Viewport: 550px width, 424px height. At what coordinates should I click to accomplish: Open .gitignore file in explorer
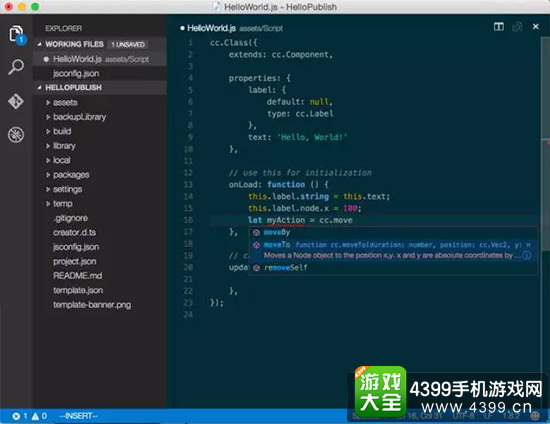[71, 218]
